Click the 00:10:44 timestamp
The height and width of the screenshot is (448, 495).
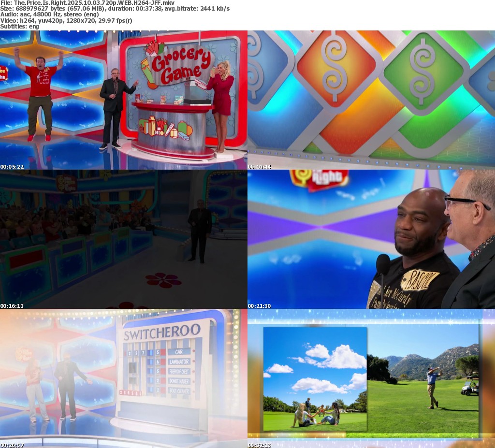pyautogui.click(x=259, y=166)
